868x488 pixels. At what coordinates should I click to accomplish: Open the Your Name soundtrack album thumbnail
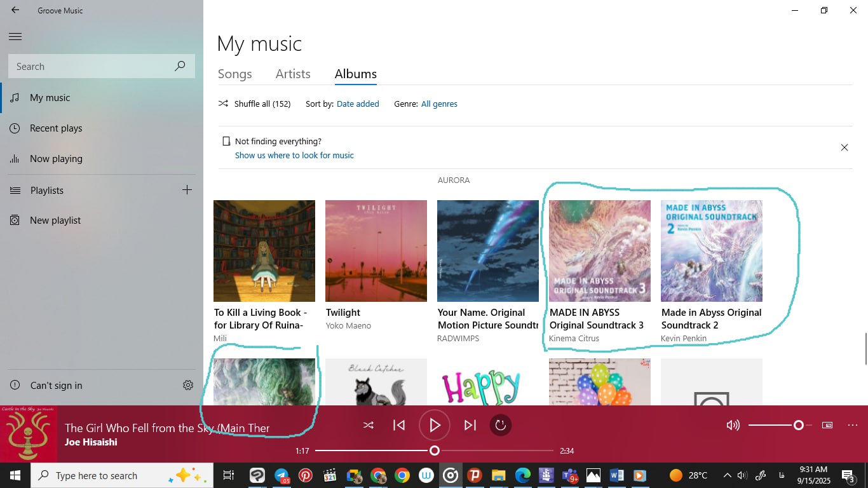[487, 251]
